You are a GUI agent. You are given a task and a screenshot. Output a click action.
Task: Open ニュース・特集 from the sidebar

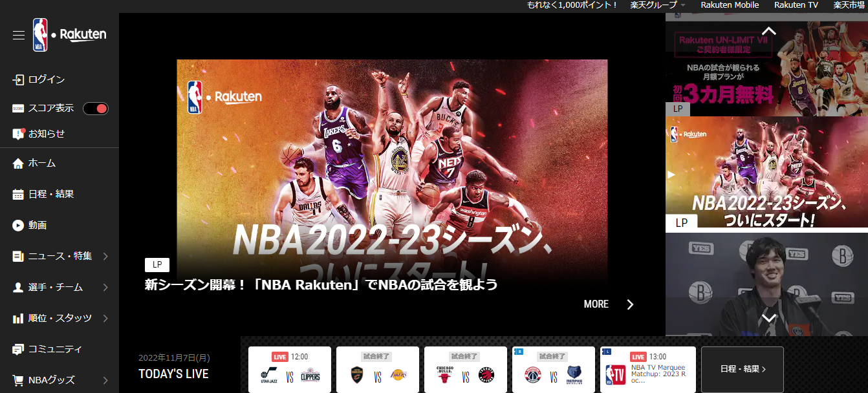click(18, 256)
